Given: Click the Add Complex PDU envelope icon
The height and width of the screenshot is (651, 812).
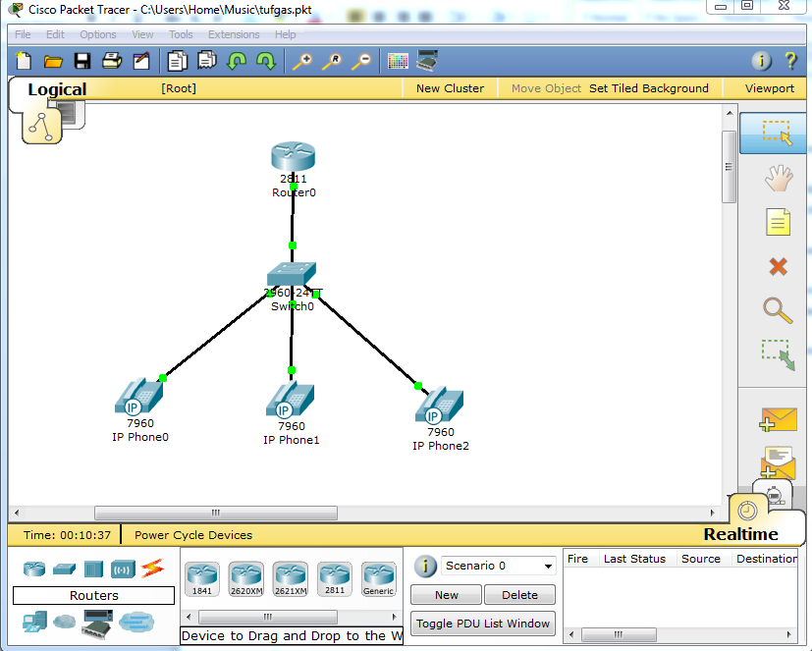Looking at the screenshot, I should 778,461.
